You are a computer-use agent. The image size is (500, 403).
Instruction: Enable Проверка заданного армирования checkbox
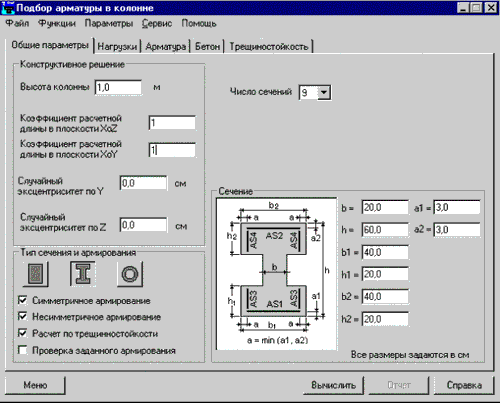[x=23, y=350]
